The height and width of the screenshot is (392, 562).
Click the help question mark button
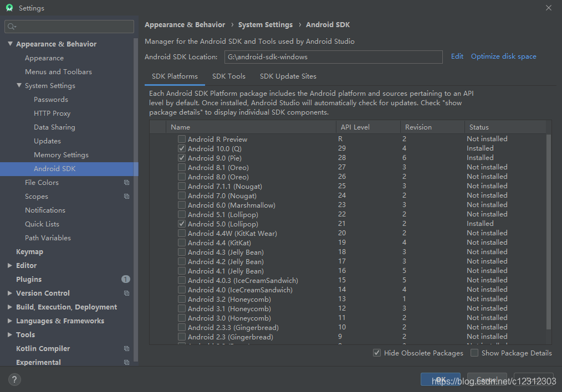[x=14, y=379]
